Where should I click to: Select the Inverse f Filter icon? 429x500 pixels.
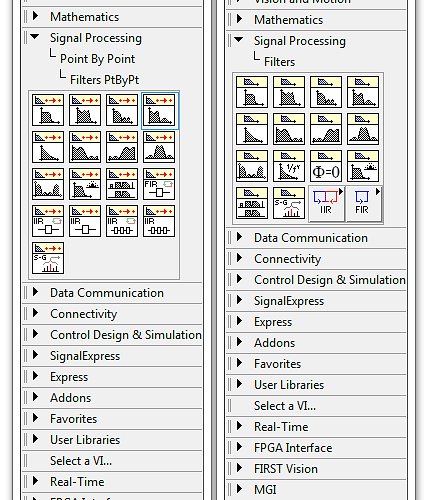pos(289,166)
